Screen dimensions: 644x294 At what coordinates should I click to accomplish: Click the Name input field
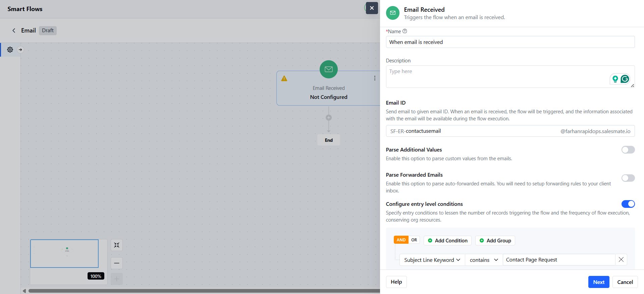tap(510, 42)
